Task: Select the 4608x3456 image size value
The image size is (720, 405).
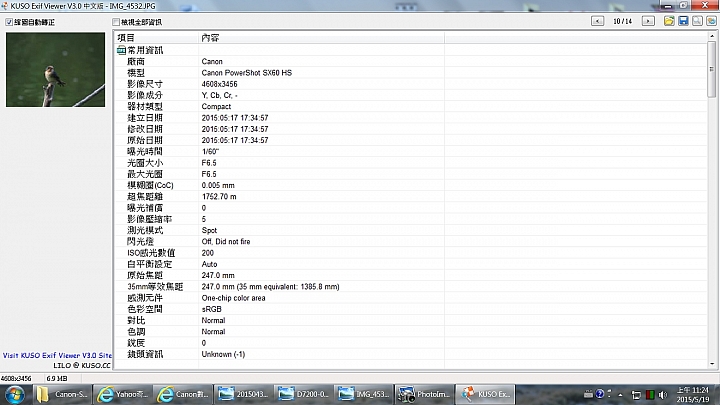Action: coord(219,84)
